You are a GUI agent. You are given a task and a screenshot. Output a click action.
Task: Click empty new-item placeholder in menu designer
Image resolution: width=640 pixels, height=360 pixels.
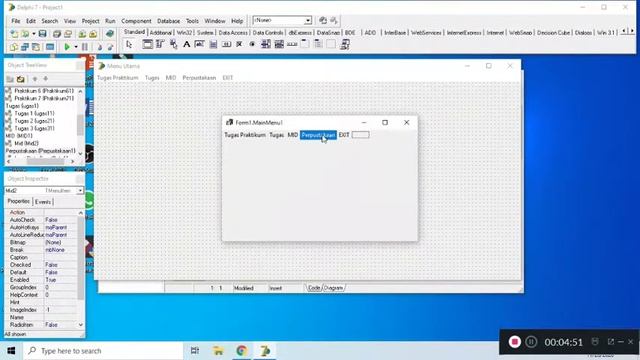click(360, 135)
